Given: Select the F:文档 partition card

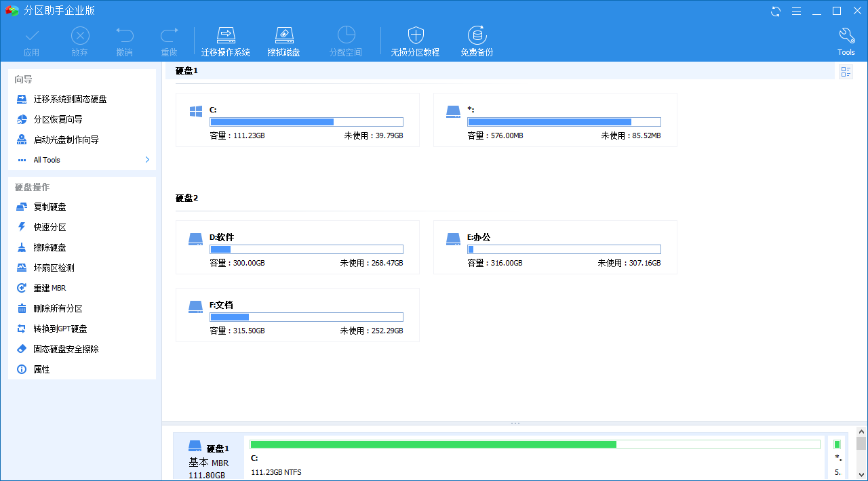Looking at the screenshot, I should [x=298, y=315].
